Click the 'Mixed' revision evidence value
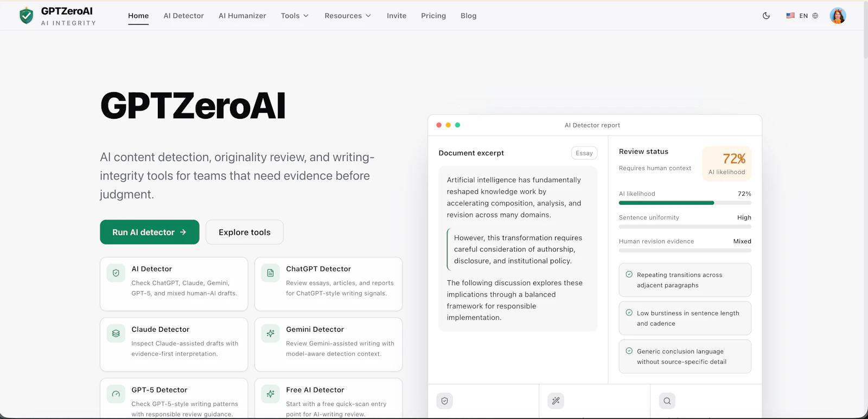The image size is (868, 419). 742,242
